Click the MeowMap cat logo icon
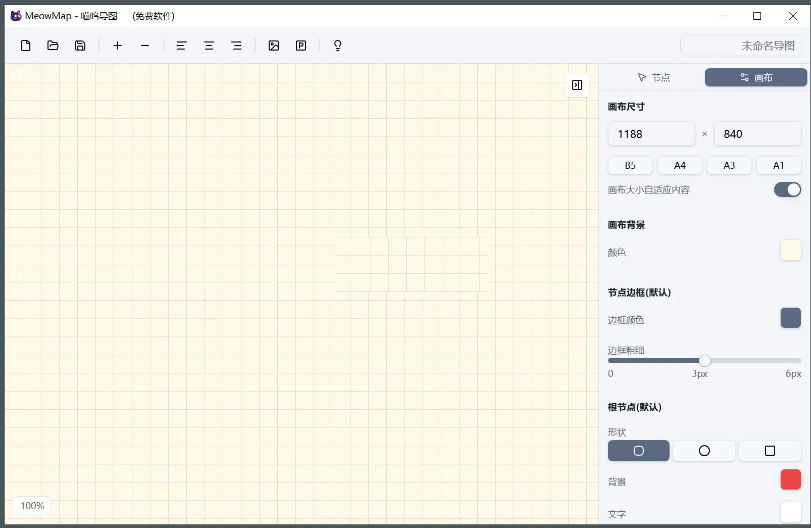Screen dimensions: 811x528 coord(16,16)
